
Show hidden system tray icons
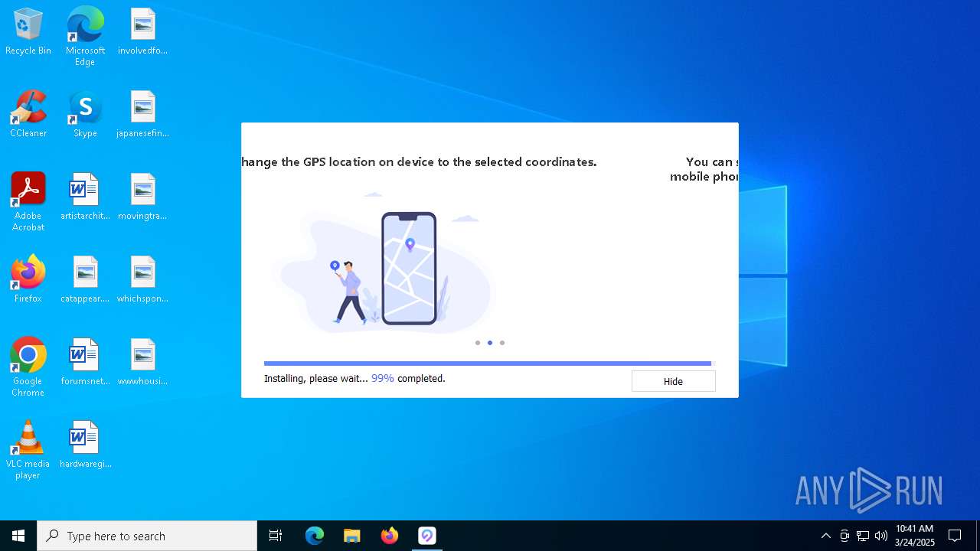825,536
